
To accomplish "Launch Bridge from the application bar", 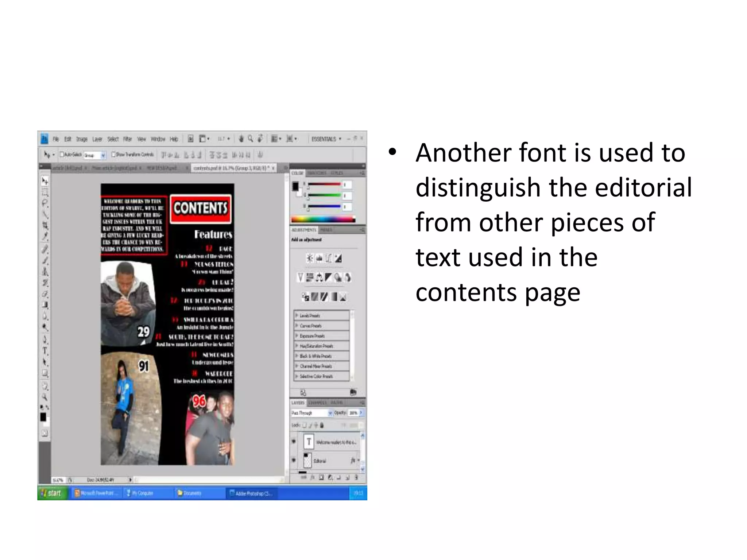I will click(x=190, y=139).
